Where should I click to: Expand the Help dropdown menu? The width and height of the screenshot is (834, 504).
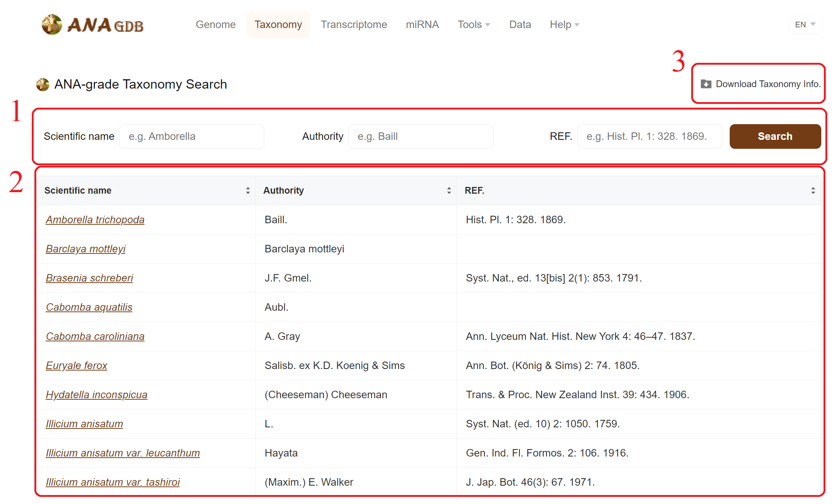564,25
